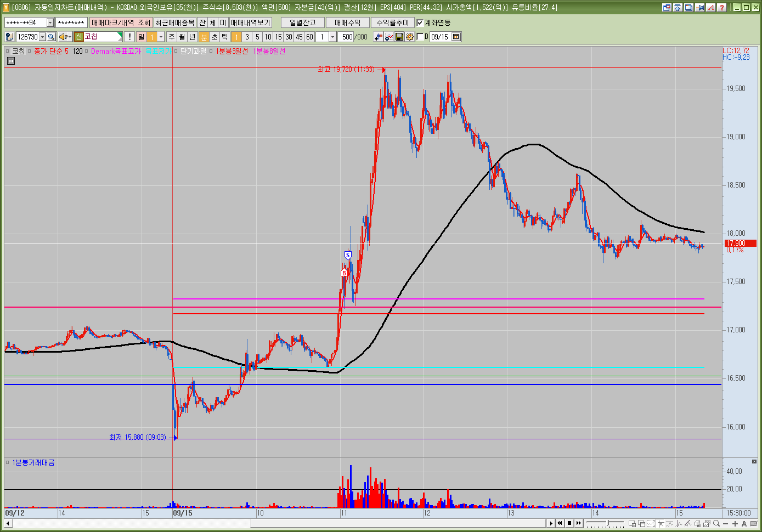Click the plus zoom-in icon at bottom
The height and width of the screenshot is (532, 762).
735,523
